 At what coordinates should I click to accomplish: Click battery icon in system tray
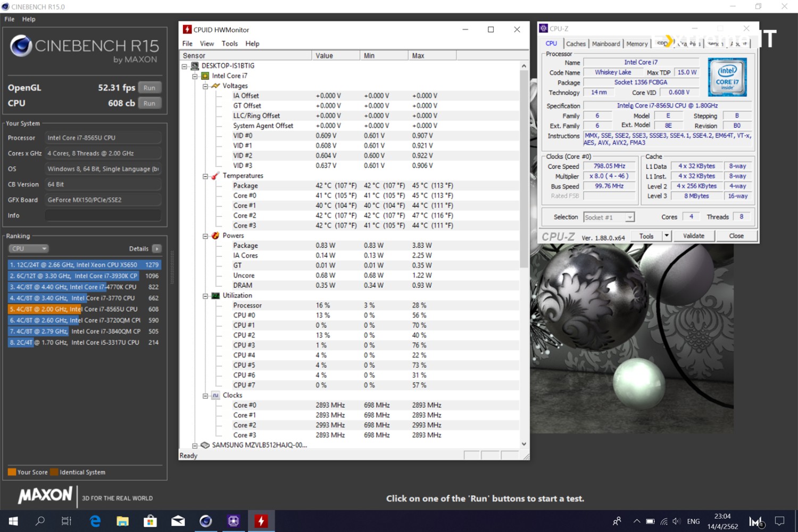point(650,521)
